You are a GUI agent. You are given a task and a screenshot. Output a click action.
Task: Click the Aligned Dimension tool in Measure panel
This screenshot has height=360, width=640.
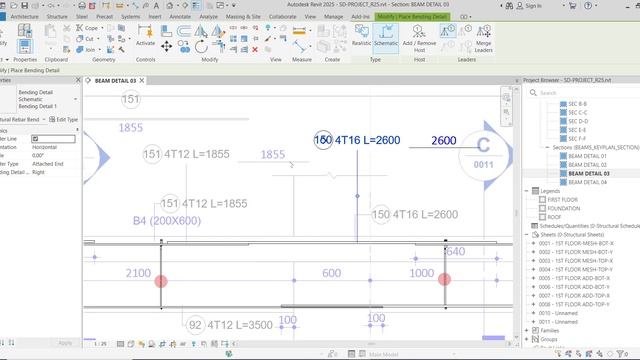pos(299,47)
